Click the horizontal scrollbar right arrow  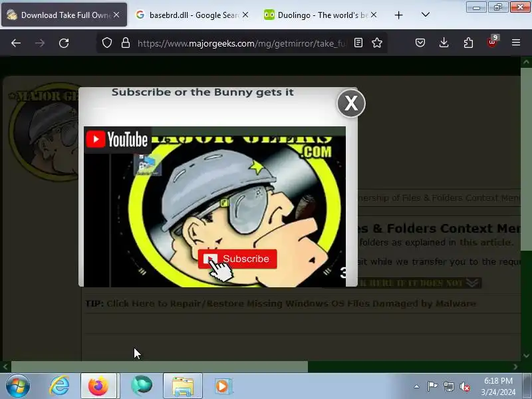click(x=516, y=367)
